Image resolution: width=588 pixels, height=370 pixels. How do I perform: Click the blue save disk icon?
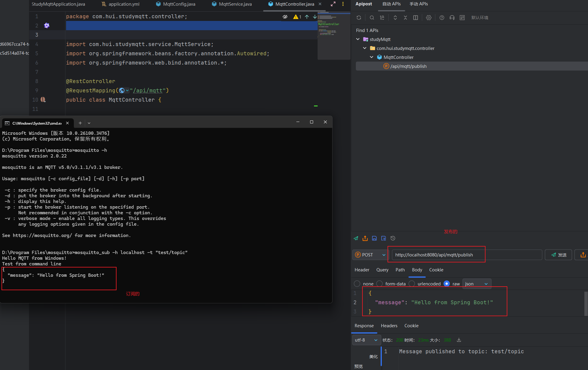[x=374, y=238]
